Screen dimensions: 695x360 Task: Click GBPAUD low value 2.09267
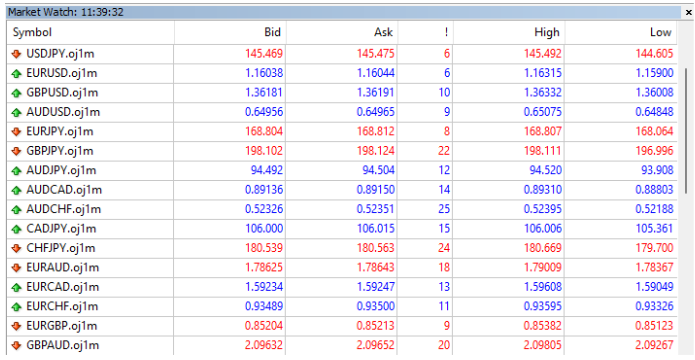click(654, 345)
